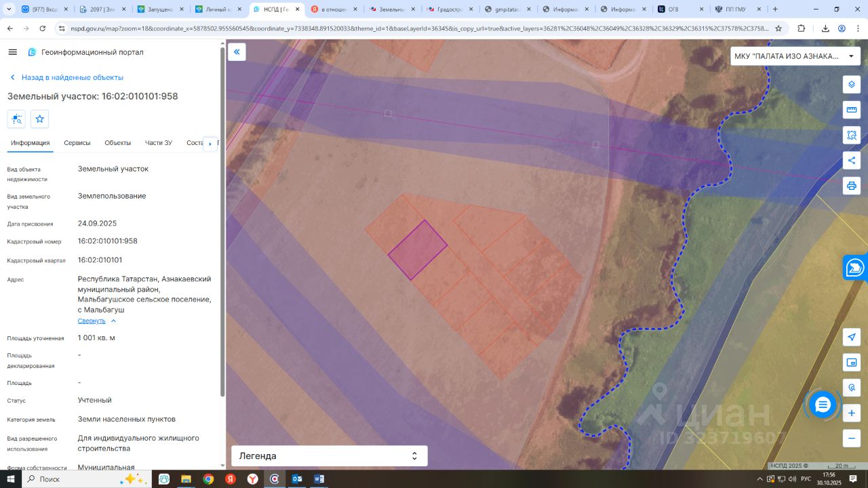
Task: Click the status value "Учтенный"
Action: coord(95,401)
